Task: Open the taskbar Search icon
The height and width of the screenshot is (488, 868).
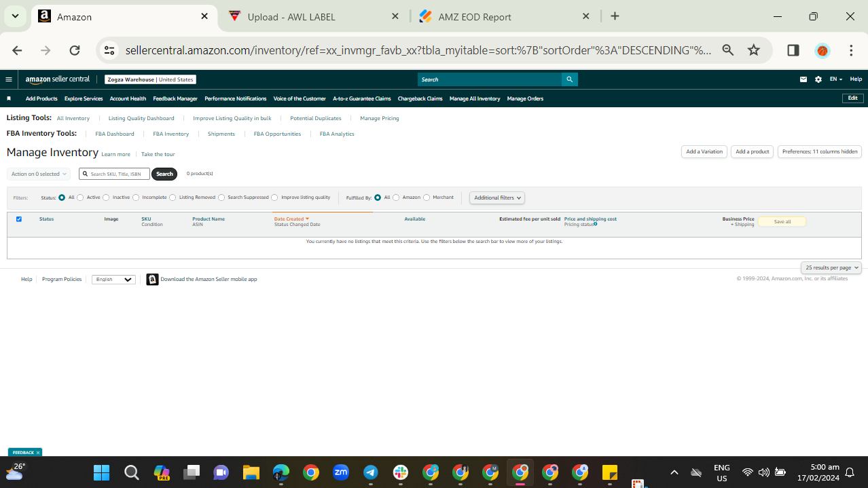Action: (x=132, y=472)
